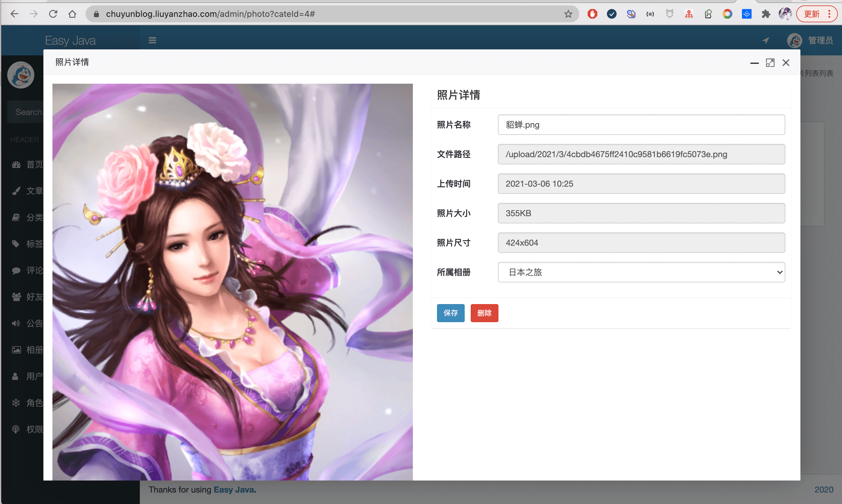
Task: Minimize the 照片详情 dialog
Action: (754, 63)
